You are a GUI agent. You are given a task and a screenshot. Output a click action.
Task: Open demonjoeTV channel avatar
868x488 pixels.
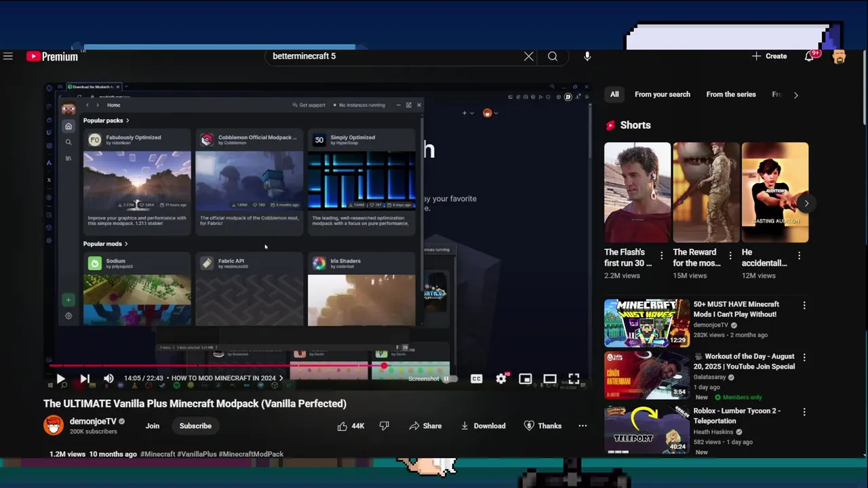click(54, 425)
